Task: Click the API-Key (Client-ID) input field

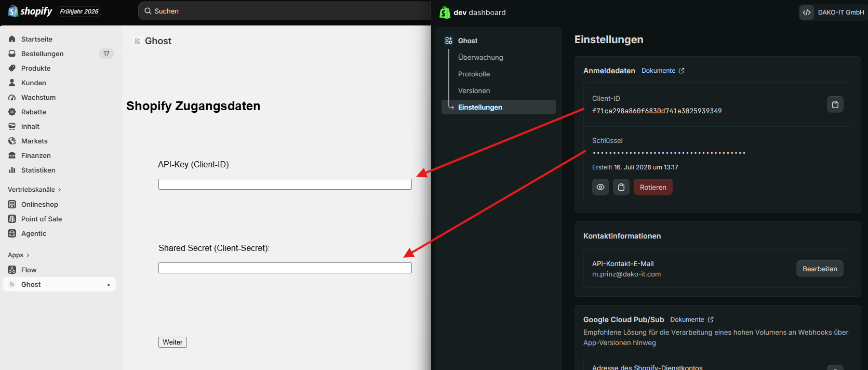Action: [285, 184]
